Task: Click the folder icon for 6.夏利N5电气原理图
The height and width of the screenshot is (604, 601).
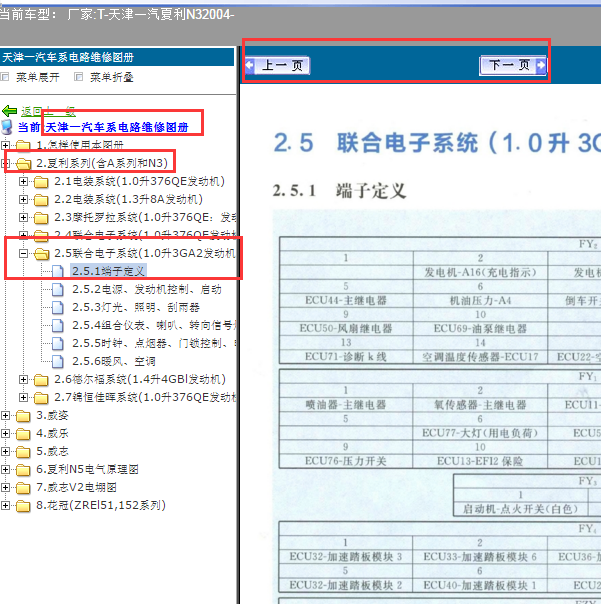Action: [x=24, y=470]
